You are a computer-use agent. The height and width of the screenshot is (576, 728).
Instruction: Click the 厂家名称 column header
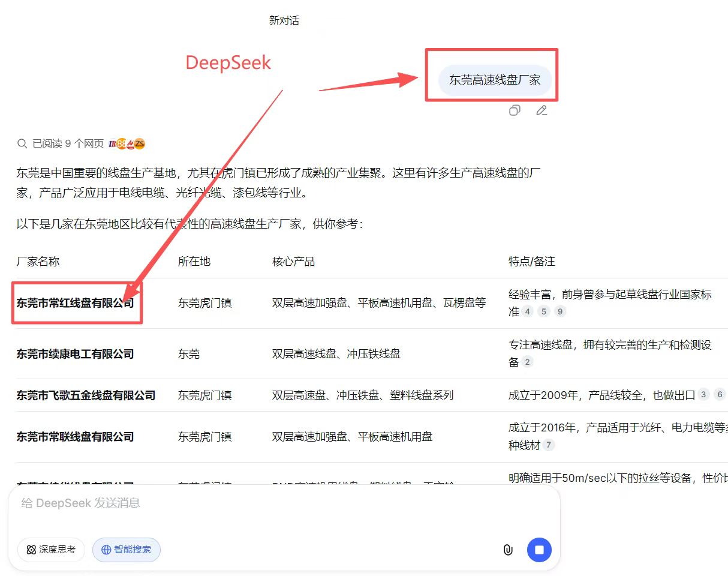click(38, 262)
